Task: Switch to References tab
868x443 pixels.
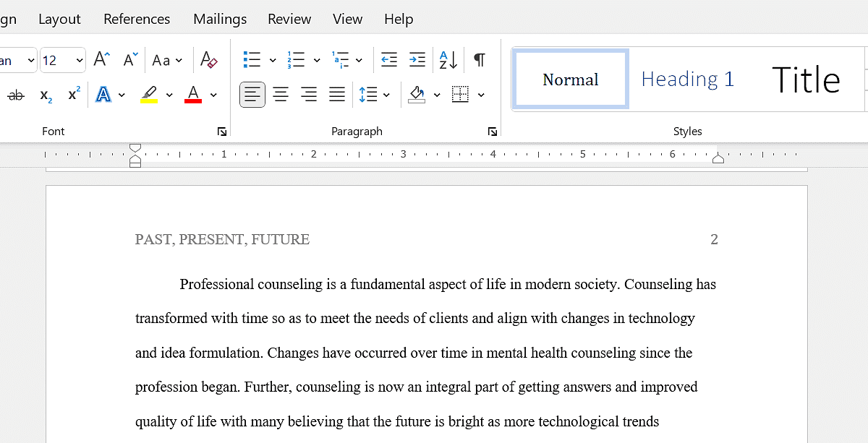Action: point(137,19)
